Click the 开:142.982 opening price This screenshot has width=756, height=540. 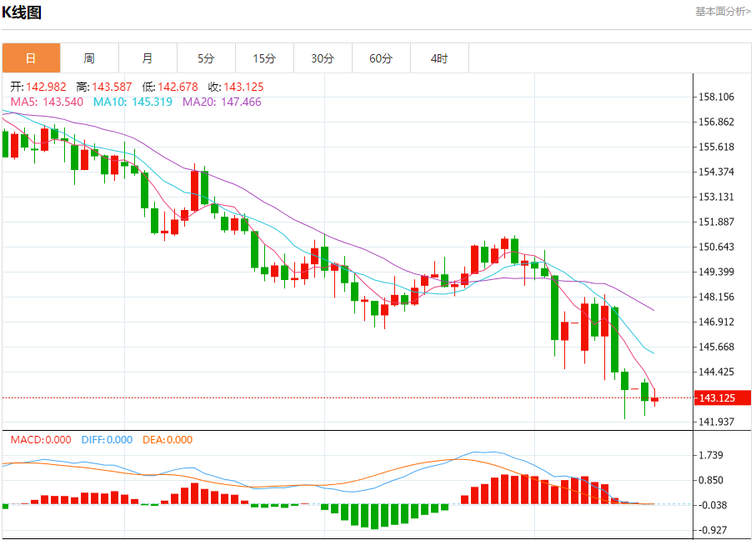pyautogui.click(x=38, y=87)
